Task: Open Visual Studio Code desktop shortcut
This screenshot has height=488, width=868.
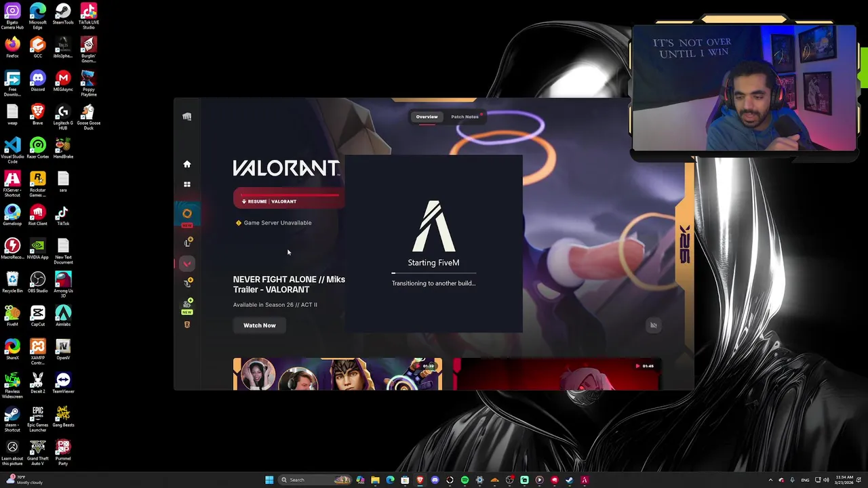Action: (12, 150)
